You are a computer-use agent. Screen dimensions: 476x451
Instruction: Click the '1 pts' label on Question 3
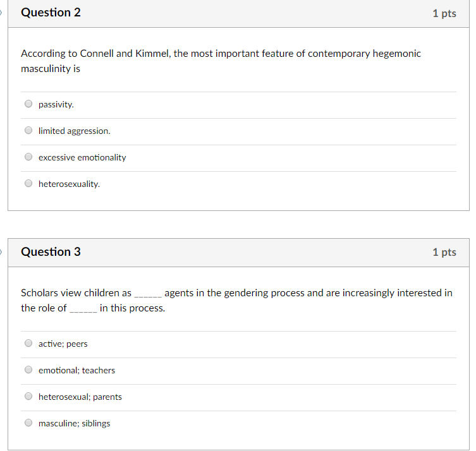click(x=444, y=252)
